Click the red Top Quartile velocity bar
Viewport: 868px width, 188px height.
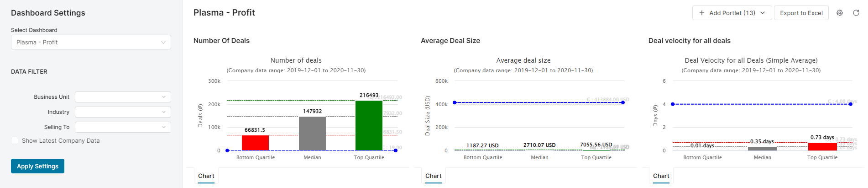822,146
